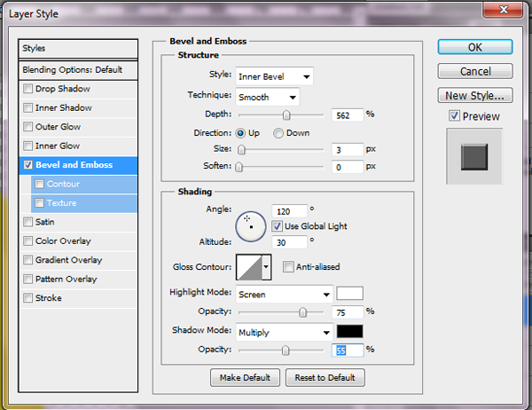Click the Gloss Contour curve thumbnail
The height and width of the screenshot is (410, 532).
[249, 267]
